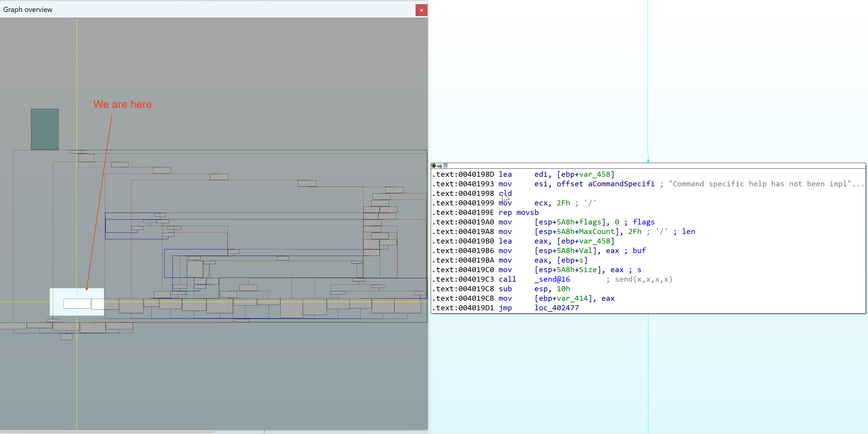Click the incoming cyan edge arrowhead above block
Viewport: 868px width, 434px height.
tap(648, 161)
